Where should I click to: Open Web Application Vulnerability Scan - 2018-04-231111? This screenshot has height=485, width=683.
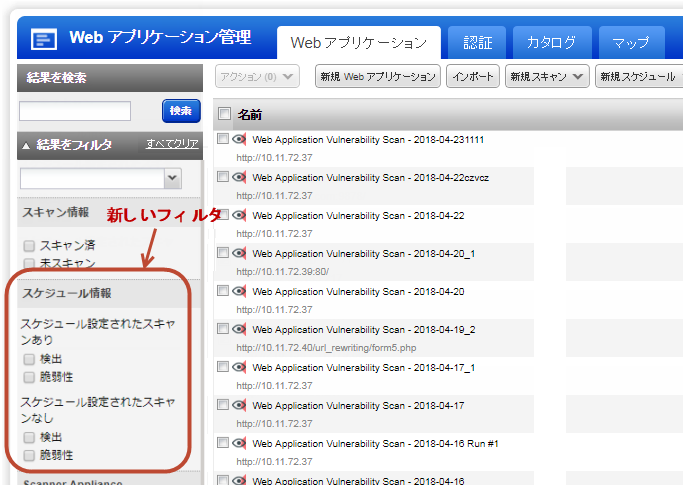pyautogui.click(x=368, y=139)
